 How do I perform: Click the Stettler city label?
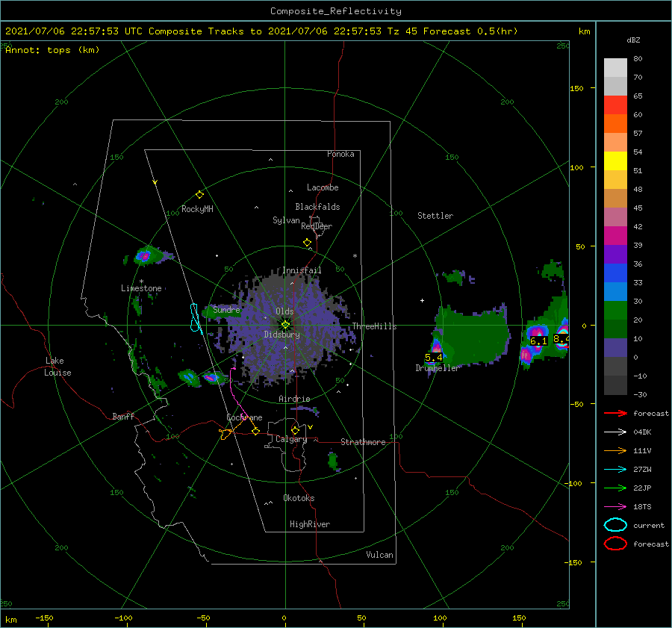[x=435, y=216]
